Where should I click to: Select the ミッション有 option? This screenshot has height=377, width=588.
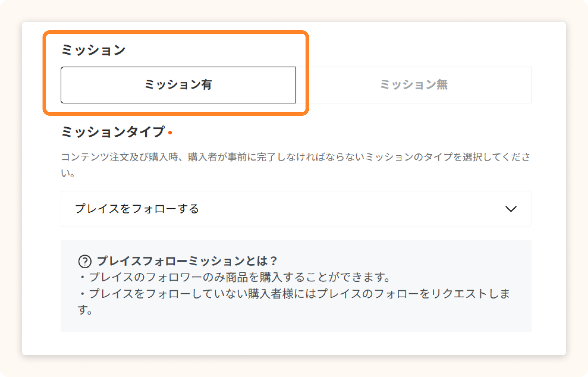point(178,85)
